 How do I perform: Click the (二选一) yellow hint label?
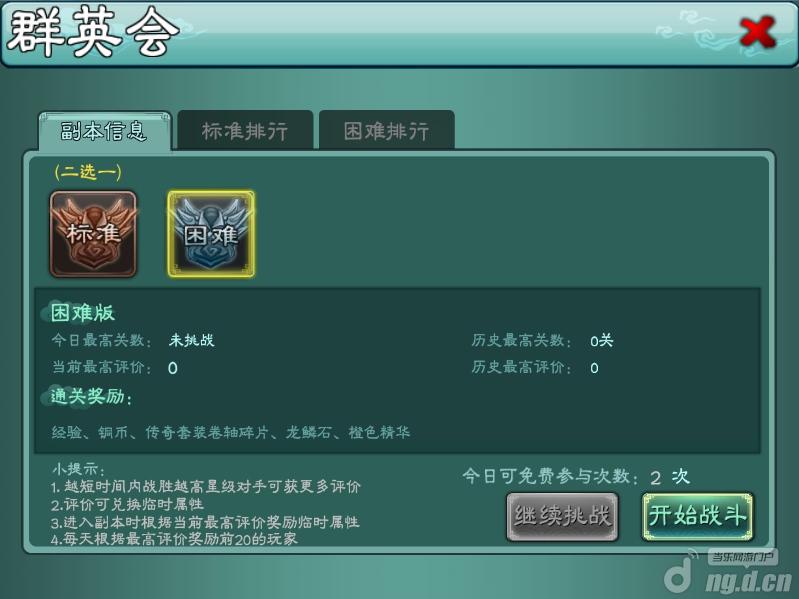click(x=88, y=172)
